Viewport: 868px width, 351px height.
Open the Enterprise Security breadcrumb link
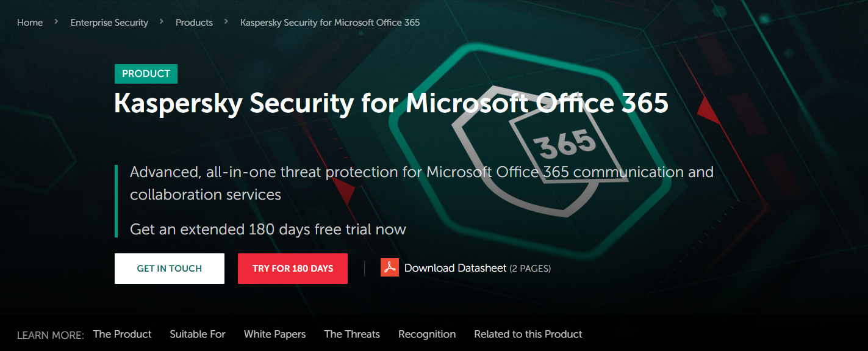coord(109,23)
